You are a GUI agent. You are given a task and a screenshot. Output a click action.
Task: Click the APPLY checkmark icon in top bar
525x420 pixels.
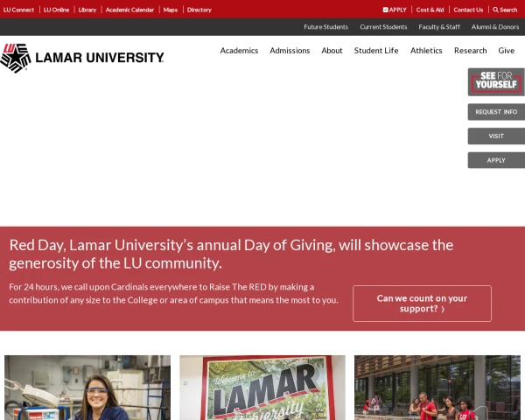[385, 10]
